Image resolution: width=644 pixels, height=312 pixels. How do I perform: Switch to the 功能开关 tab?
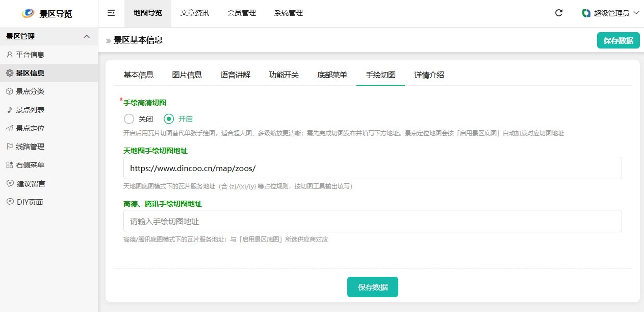click(284, 75)
